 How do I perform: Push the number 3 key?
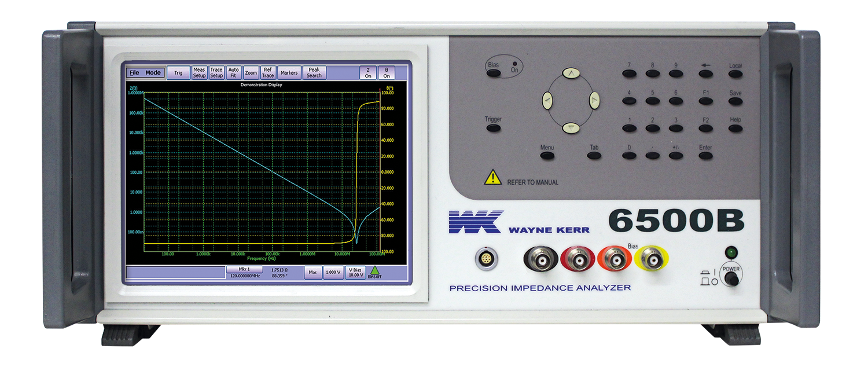676,128
